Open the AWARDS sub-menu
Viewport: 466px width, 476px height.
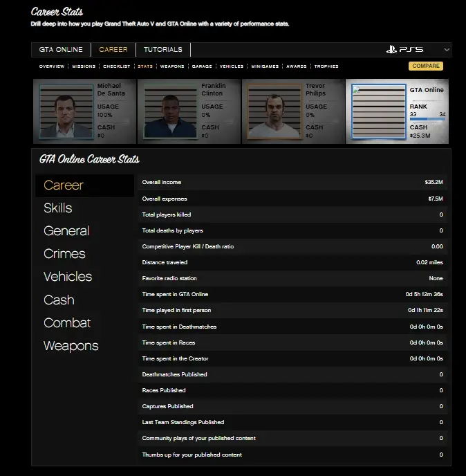[297, 66]
